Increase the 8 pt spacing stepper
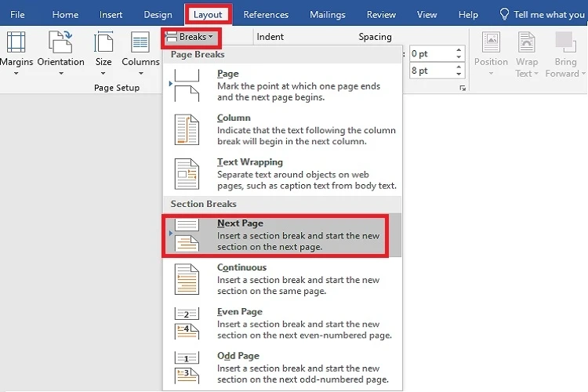Viewport: 588px width, 392px height. click(458, 67)
